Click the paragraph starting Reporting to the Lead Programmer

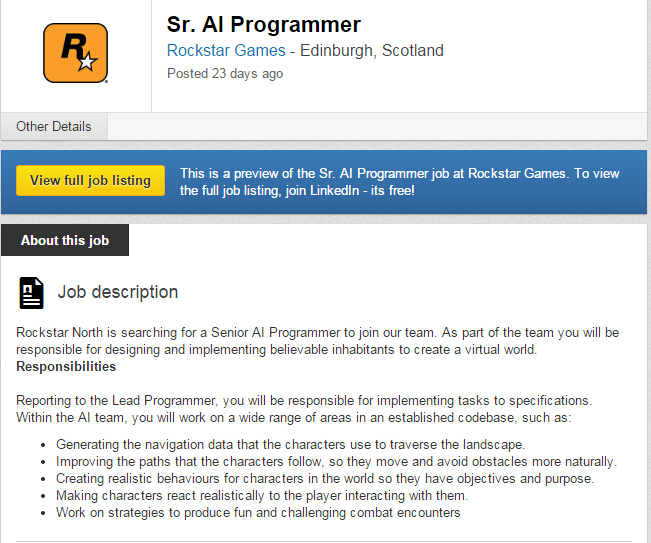click(x=304, y=409)
